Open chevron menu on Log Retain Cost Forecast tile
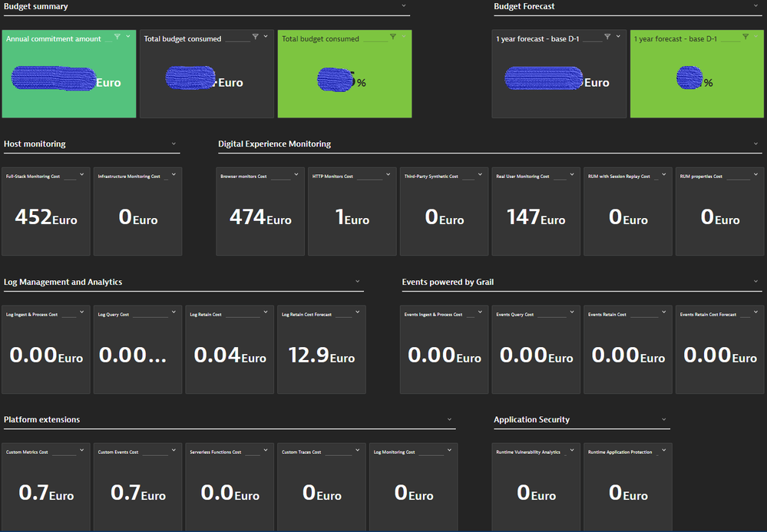The height and width of the screenshot is (532, 767). (358, 312)
